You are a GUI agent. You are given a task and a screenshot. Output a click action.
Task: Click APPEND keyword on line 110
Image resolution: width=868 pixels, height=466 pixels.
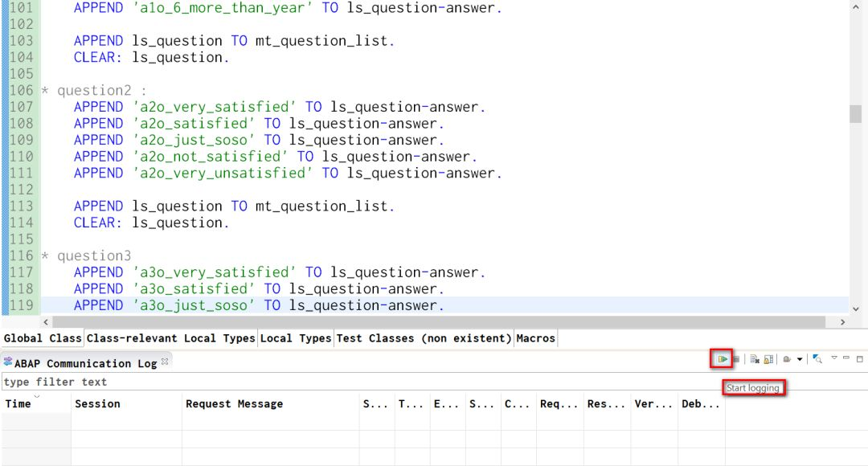(x=99, y=157)
